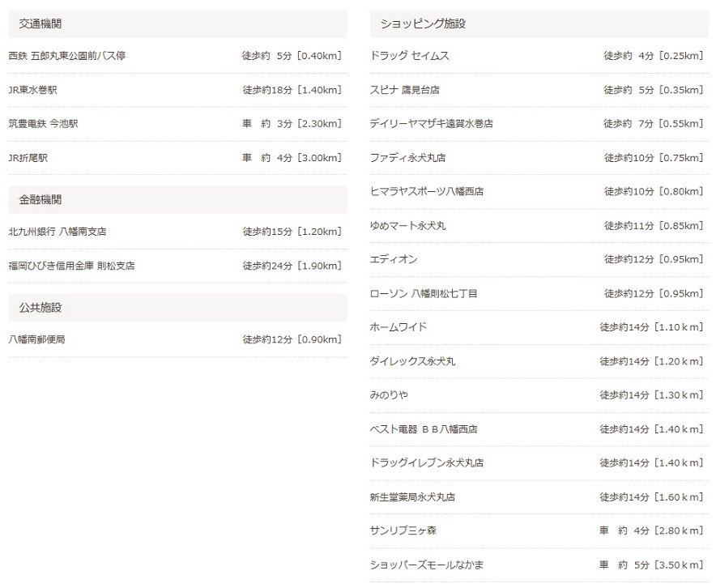The width and height of the screenshot is (716, 588).
Task: Click the エディオン distance 徒歩約12分 [0.95km]
Action: [x=654, y=259]
